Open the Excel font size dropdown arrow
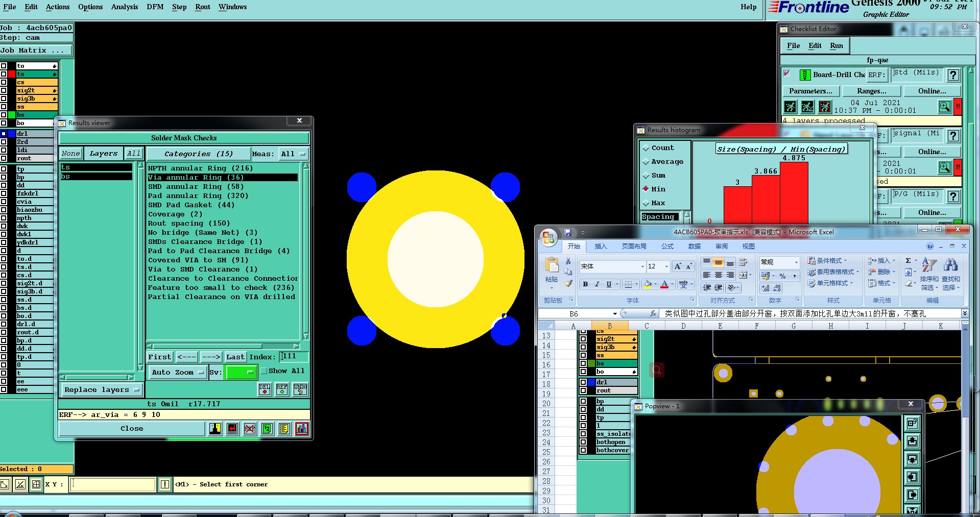 666,266
